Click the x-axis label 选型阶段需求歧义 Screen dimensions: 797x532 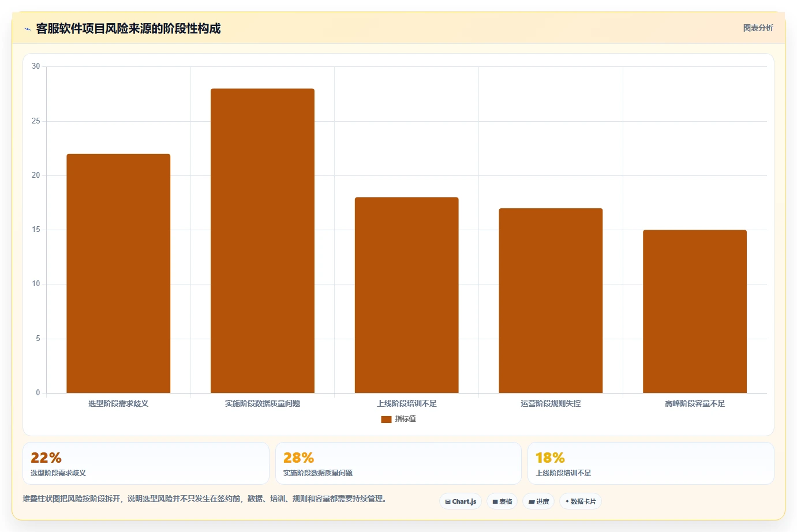[118, 403]
